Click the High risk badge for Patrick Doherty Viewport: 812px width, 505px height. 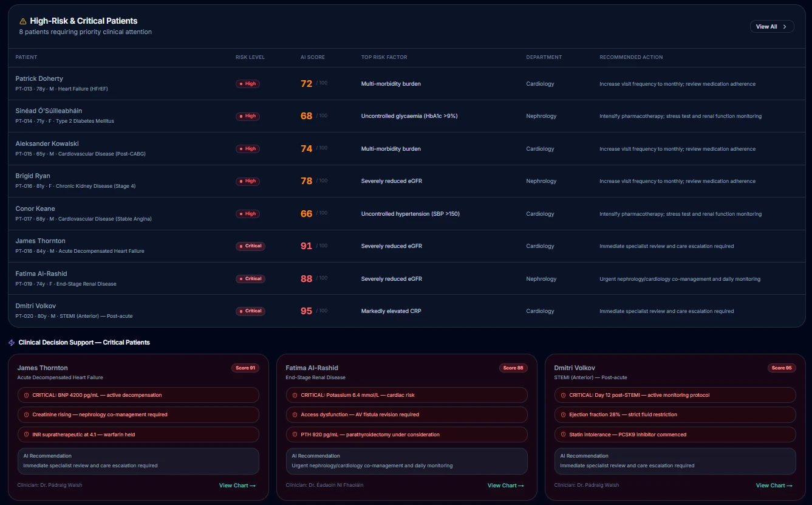click(248, 84)
